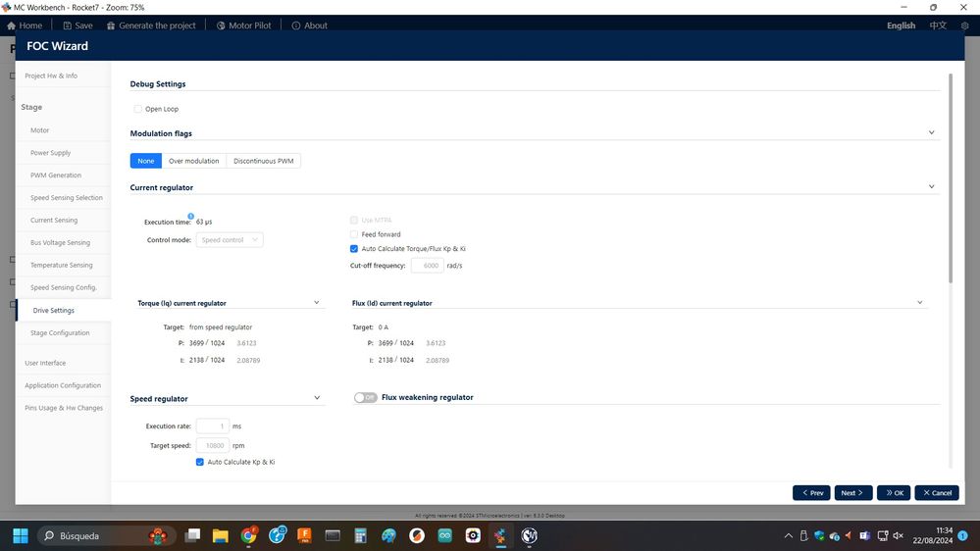Image resolution: width=980 pixels, height=551 pixels.
Task: Open Speed Sensing Config. stage
Action: pyautogui.click(x=64, y=288)
